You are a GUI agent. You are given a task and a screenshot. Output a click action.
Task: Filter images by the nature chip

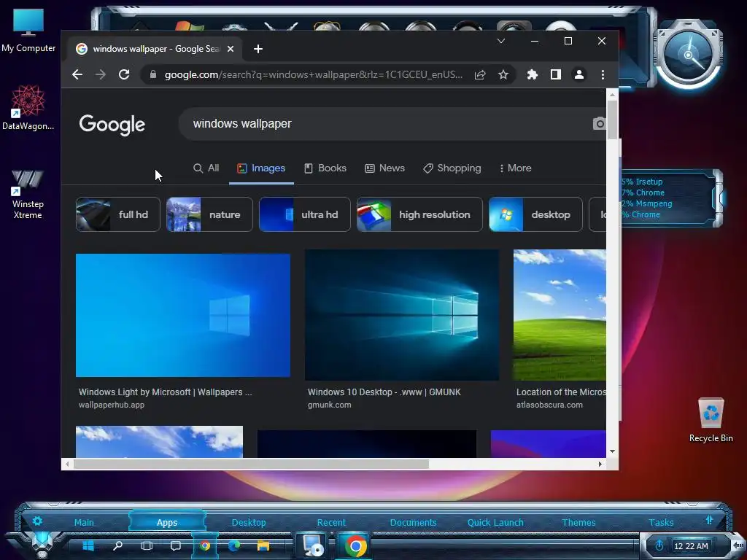point(209,214)
